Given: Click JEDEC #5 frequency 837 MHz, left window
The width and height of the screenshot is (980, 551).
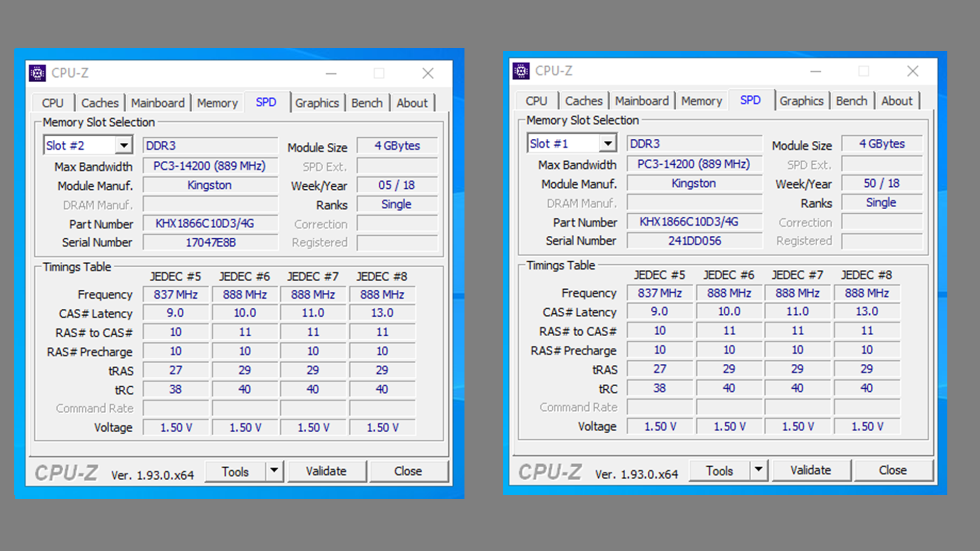Looking at the screenshot, I should pyautogui.click(x=176, y=294).
